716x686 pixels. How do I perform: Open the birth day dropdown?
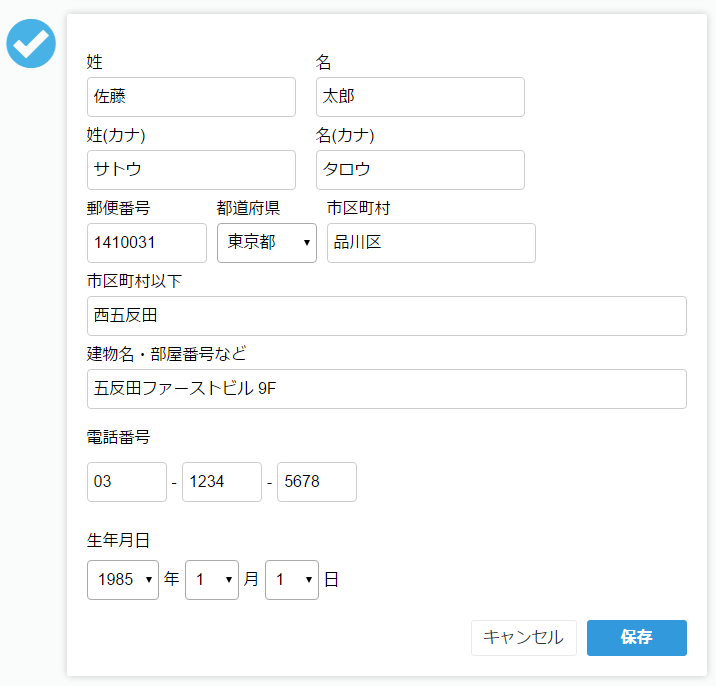[x=292, y=580]
